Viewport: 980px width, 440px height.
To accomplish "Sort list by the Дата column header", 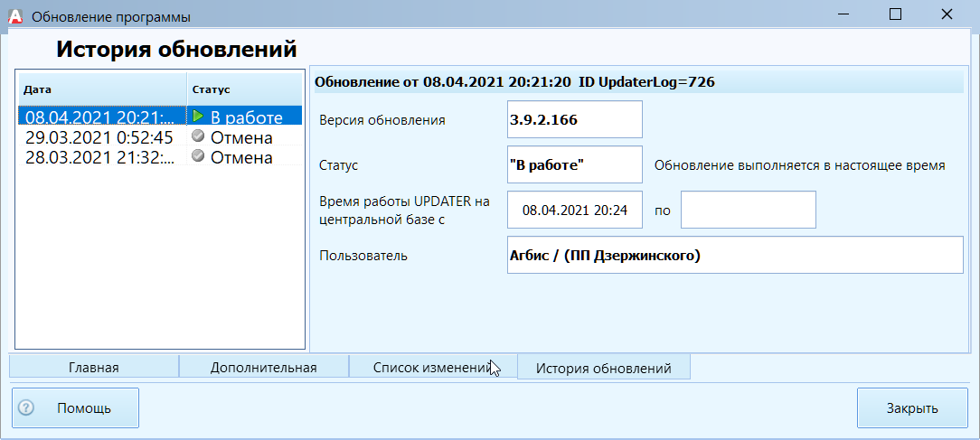I will (102, 89).
